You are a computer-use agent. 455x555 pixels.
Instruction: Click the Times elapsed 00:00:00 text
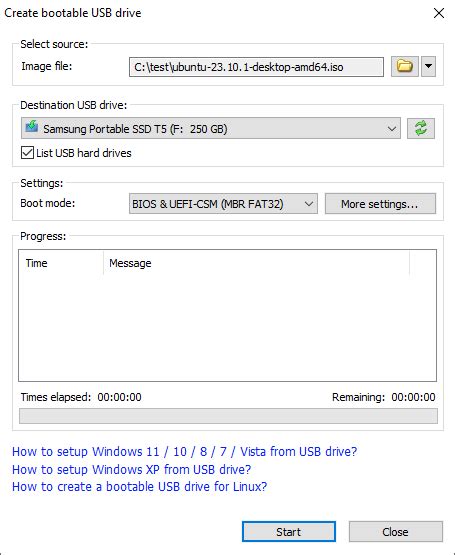click(x=81, y=397)
